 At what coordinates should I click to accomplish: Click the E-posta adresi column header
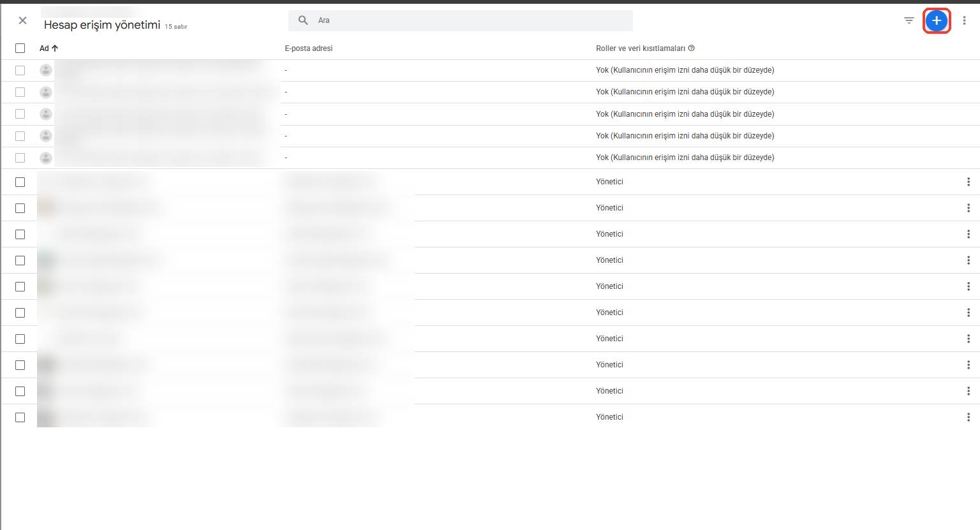[309, 48]
